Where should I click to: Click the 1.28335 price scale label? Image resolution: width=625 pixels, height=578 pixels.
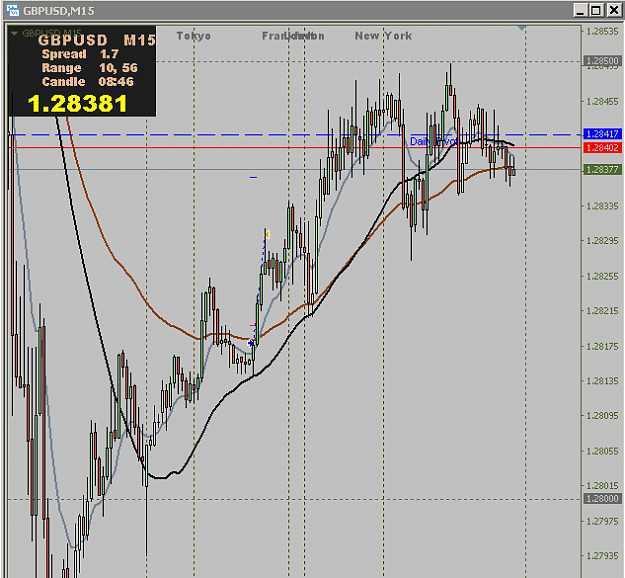[603, 206]
